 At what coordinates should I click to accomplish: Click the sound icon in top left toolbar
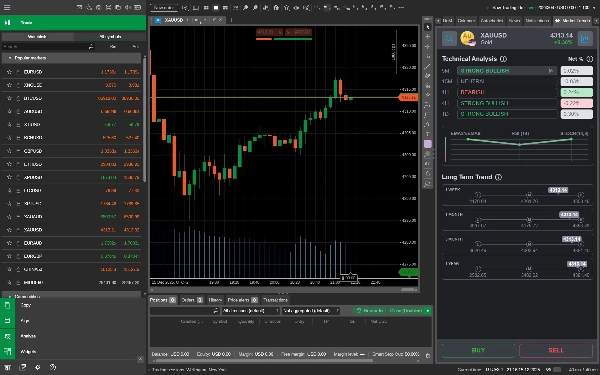128,7
